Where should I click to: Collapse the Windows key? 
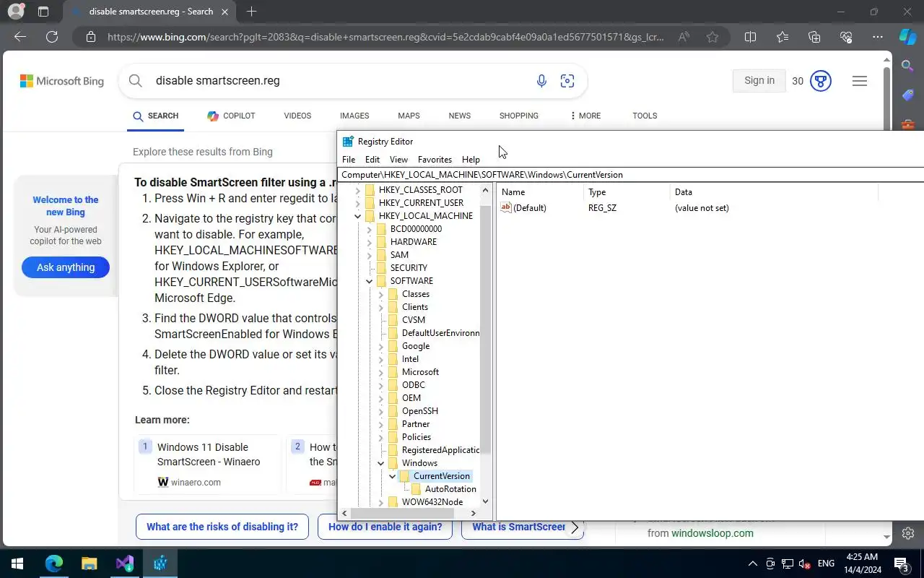point(381,463)
